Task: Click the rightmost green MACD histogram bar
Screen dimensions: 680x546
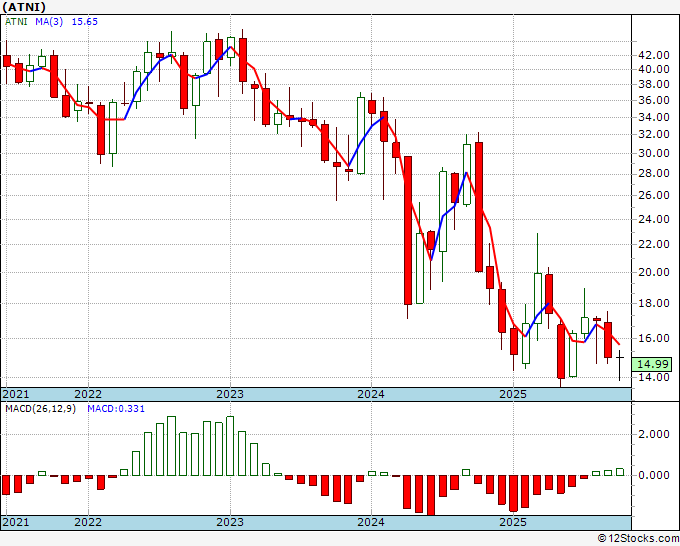Action: click(620, 472)
